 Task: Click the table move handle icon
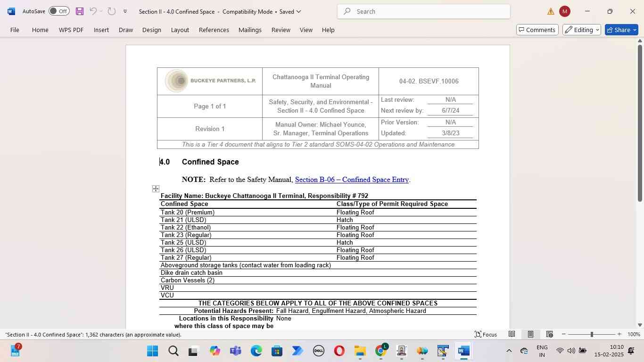156,189
